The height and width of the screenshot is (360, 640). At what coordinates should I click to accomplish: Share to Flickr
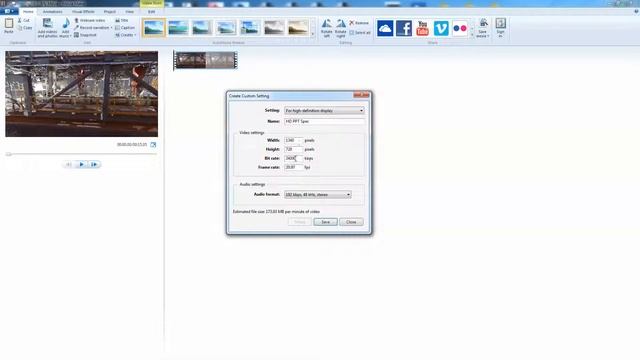[x=460, y=28]
